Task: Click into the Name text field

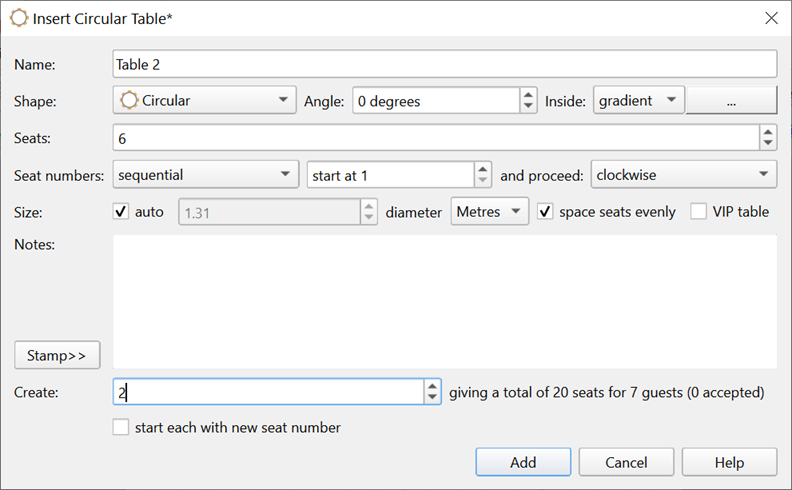Action: (444, 64)
